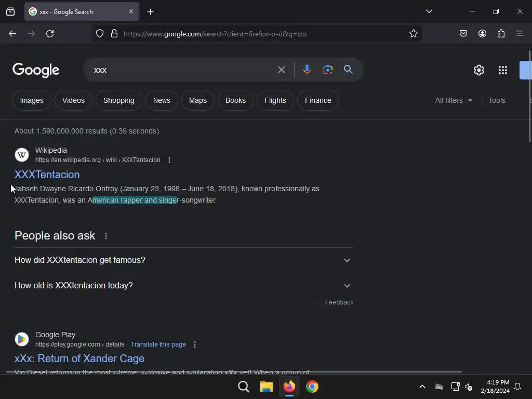Click the Feedback link
This screenshot has height=399, width=532.
339,302
